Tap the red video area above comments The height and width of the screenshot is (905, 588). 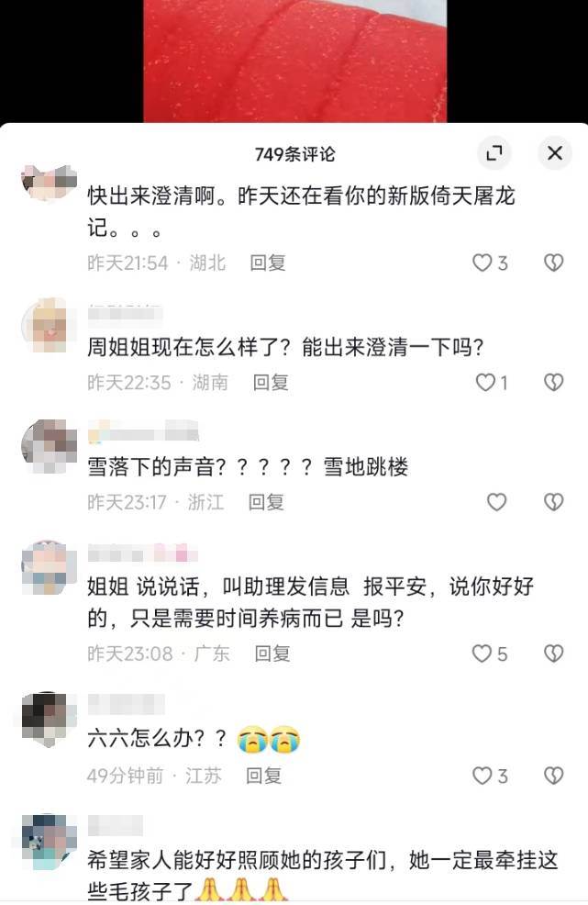coord(294,61)
